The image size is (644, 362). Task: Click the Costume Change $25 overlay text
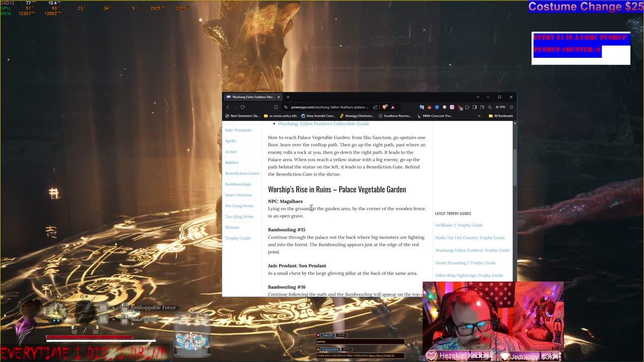click(x=586, y=7)
